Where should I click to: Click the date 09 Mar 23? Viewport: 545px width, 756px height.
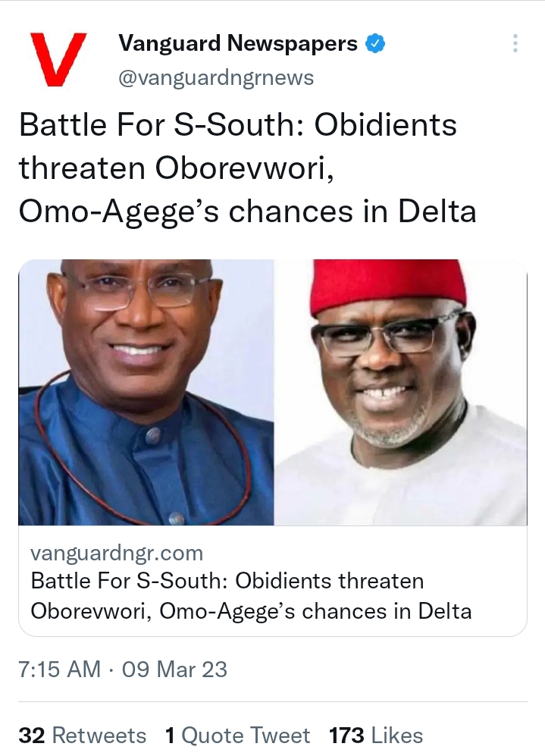pos(174,670)
